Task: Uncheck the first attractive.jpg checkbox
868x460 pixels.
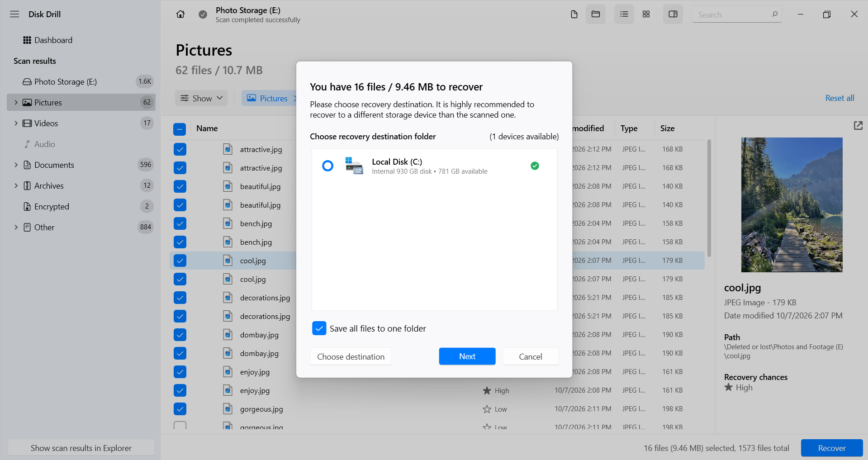Action: click(x=180, y=149)
